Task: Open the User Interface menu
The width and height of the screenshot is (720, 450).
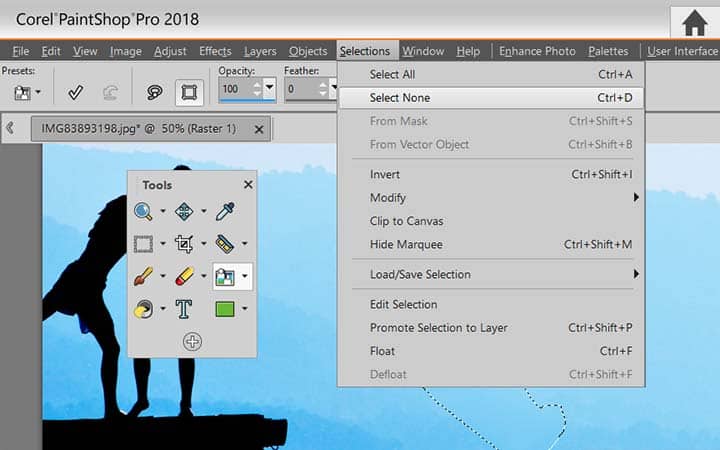Action: [x=682, y=51]
